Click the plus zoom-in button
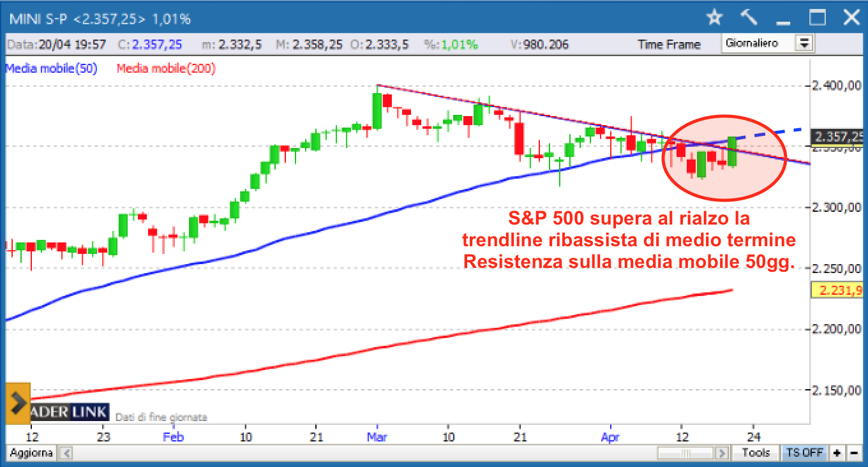 click(837, 453)
